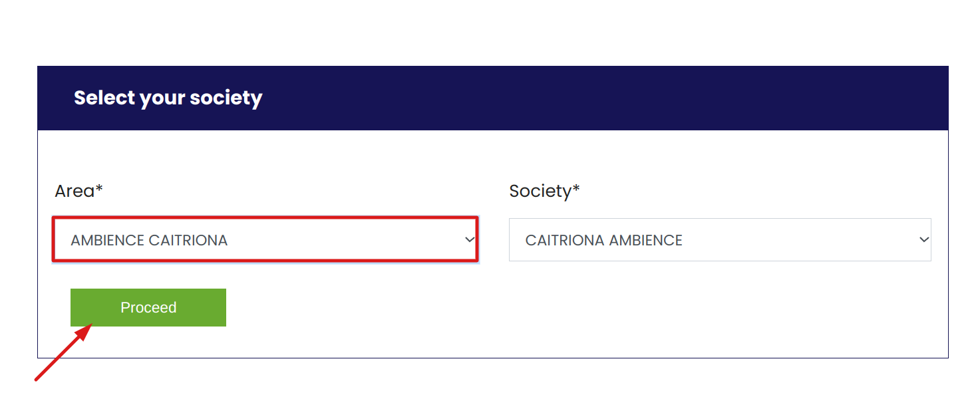Click the red highlight border of Area field
The height and width of the screenshot is (399, 980).
tap(266, 217)
